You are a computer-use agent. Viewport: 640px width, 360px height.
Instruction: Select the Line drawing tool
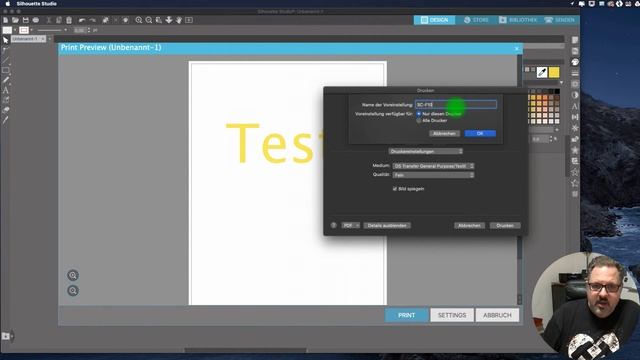(x=5, y=60)
